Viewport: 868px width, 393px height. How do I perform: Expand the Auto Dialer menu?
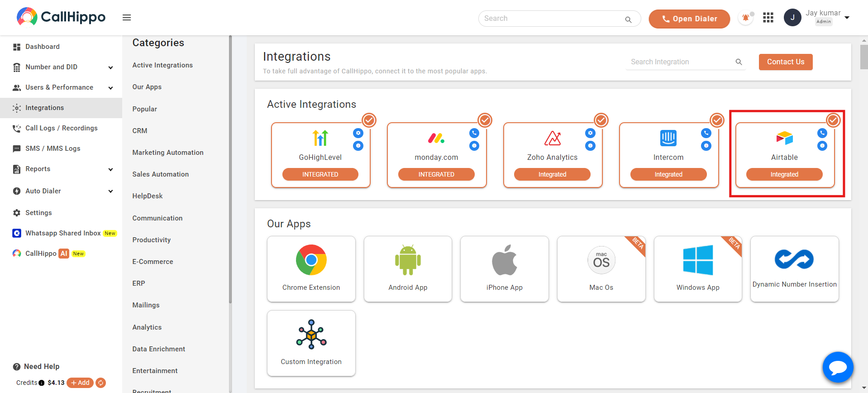pos(61,191)
